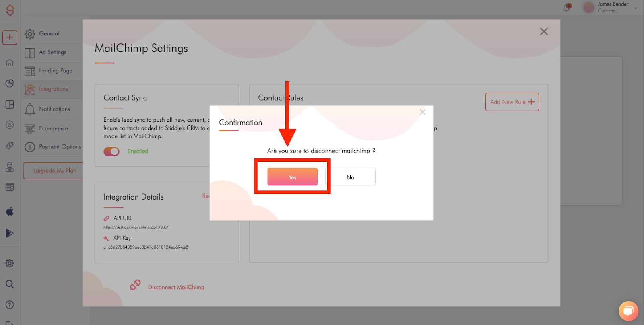Click No in the confirmation dialog
Image resolution: width=644 pixels, height=325 pixels.
point(350,177)
